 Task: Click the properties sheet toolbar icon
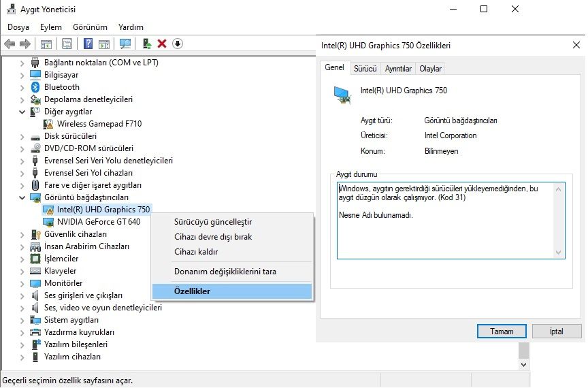coord(67,44)
